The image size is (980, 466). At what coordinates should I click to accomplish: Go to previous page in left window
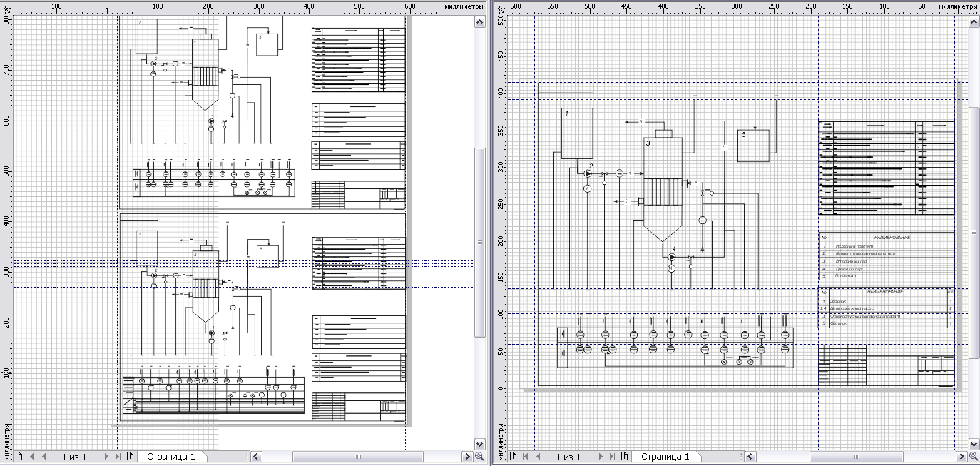point(44,457)
